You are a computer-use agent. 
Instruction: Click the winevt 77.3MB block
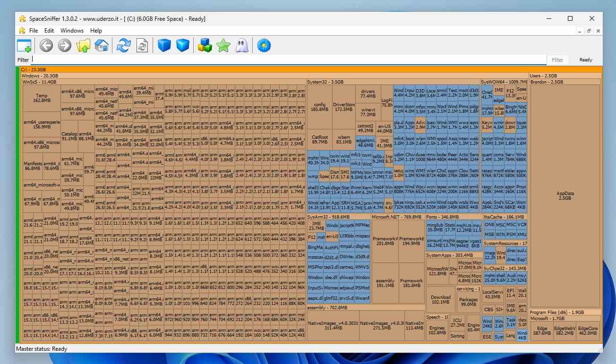[368, 112]
